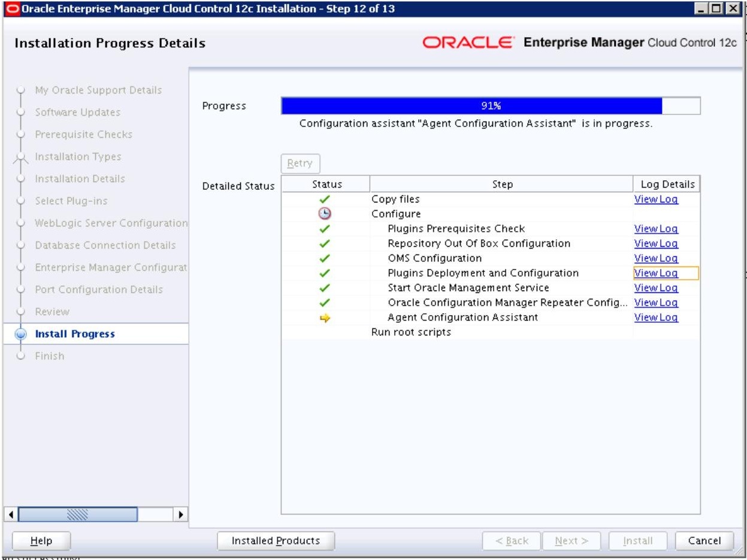The height and width of the screenshot is (560, 747).
Task: Select the Installation Types step
Action: point(78,157)
